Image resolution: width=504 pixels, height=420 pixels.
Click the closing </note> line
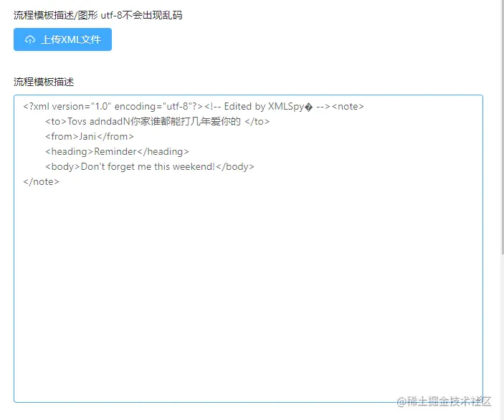click(x=41, y=182)
